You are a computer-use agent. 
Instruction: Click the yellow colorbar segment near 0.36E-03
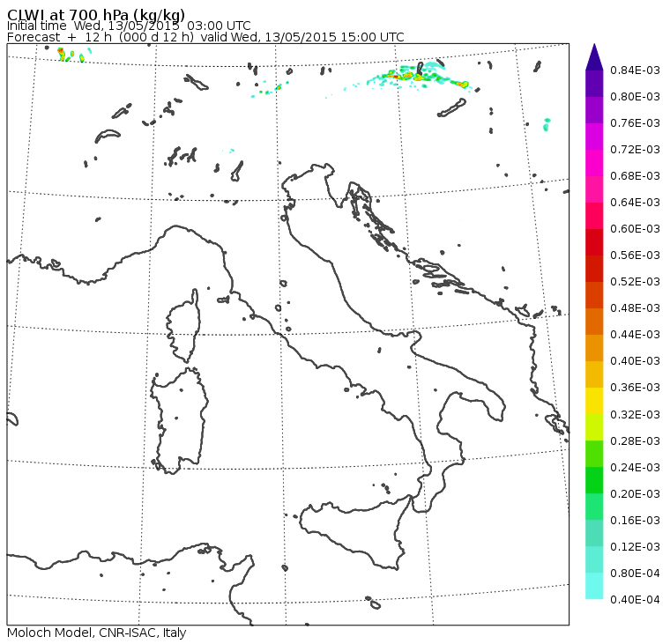pyautogui.click(x=594, y=401)
